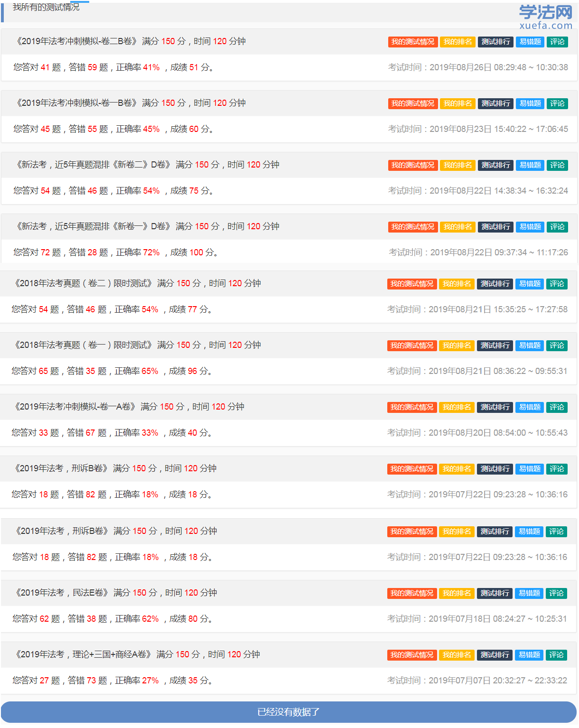This screenshot has width=579, height=728.
Task: View 易错题 for 2019年法考冲刺模拟-卷二B卷
Action: (530, 42)
